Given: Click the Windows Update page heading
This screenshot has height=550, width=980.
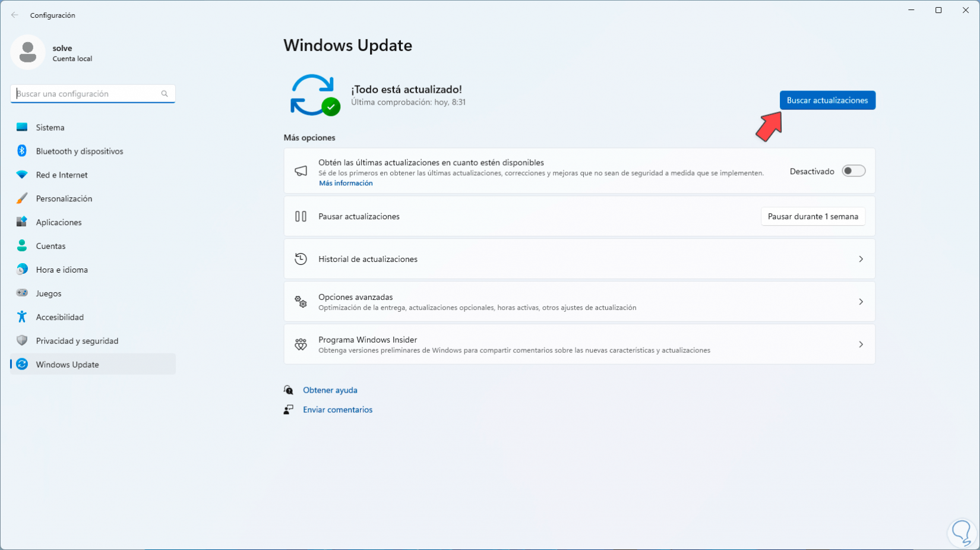Looking at the screenshot, I should [x=347, y=45].
